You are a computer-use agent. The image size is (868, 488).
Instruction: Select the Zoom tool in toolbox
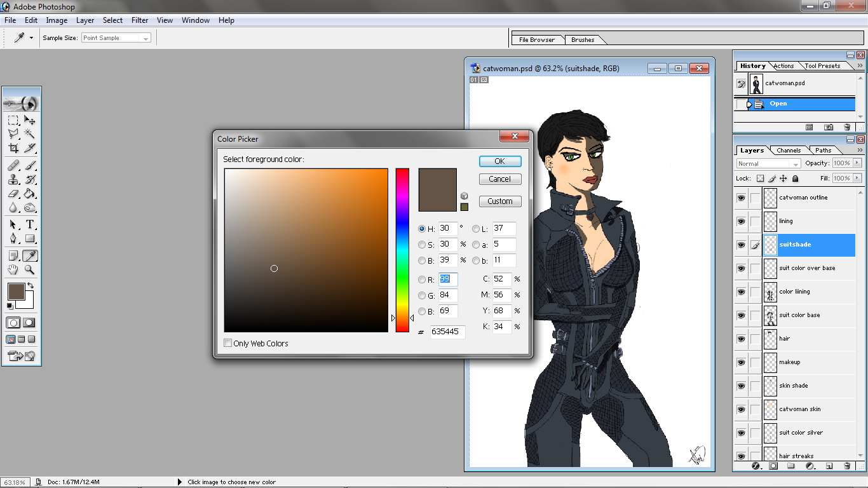pos(30,269)
